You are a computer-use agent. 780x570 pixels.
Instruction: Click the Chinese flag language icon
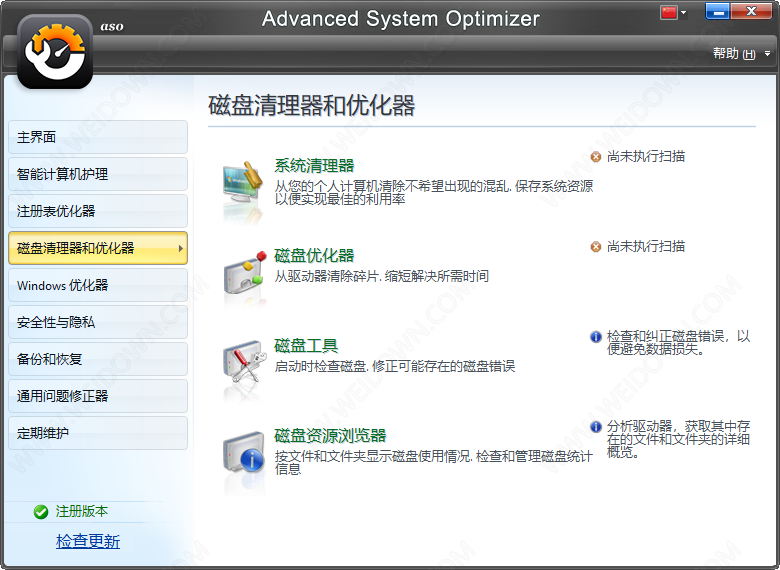[669, 12]
